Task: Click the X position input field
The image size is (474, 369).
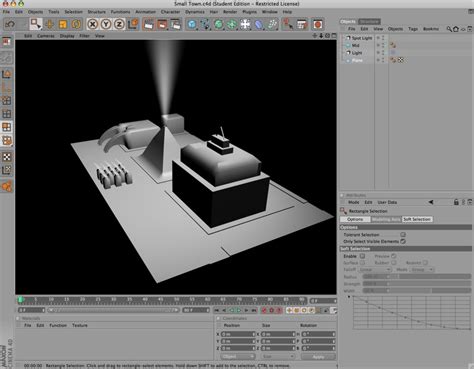Action: click(x=238, y=334)
